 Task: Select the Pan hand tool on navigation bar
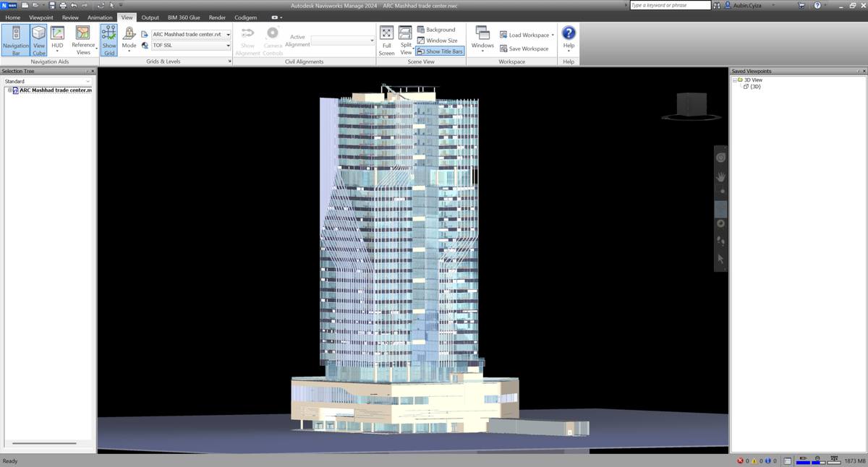(x=720, y=176)
